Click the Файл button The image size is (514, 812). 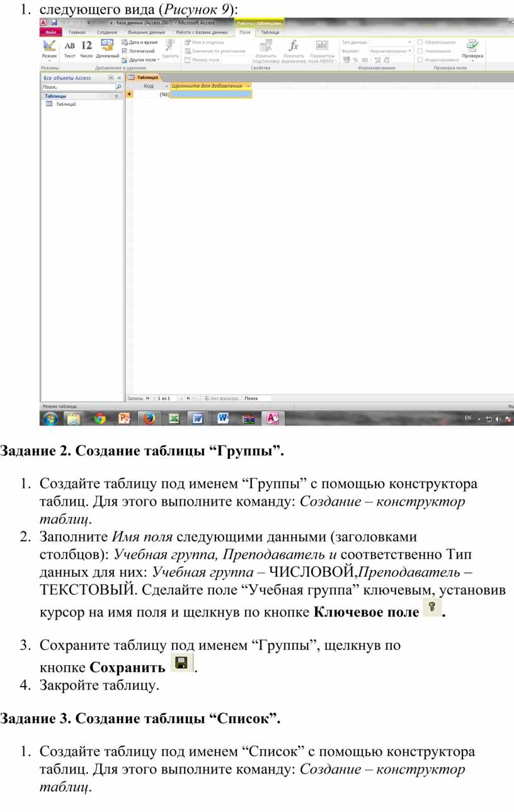tap(51, 32)
